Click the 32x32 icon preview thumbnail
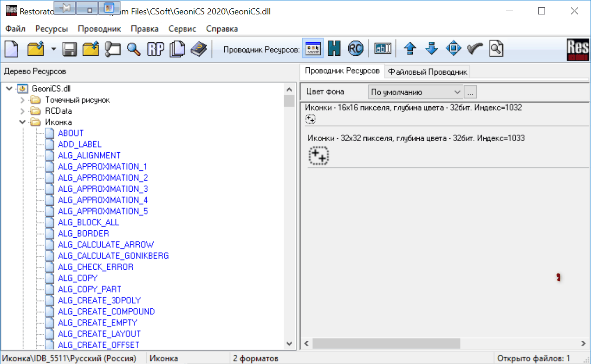 319,156
